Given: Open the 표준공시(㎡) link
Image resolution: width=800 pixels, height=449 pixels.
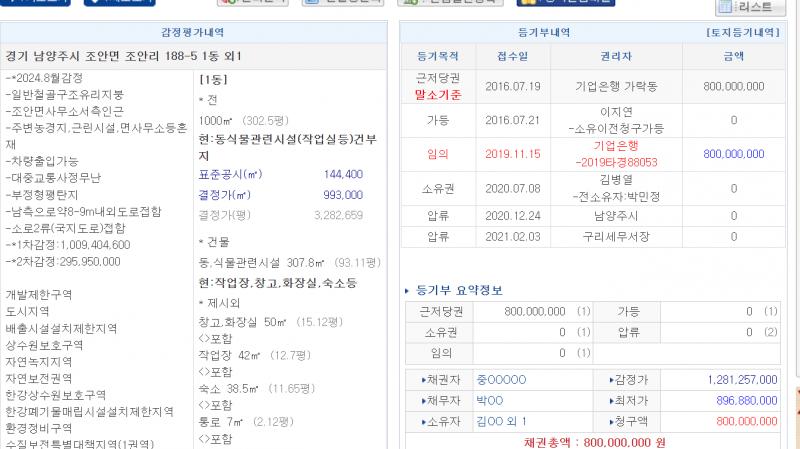Looking at the screenshot, I should 230,174.
